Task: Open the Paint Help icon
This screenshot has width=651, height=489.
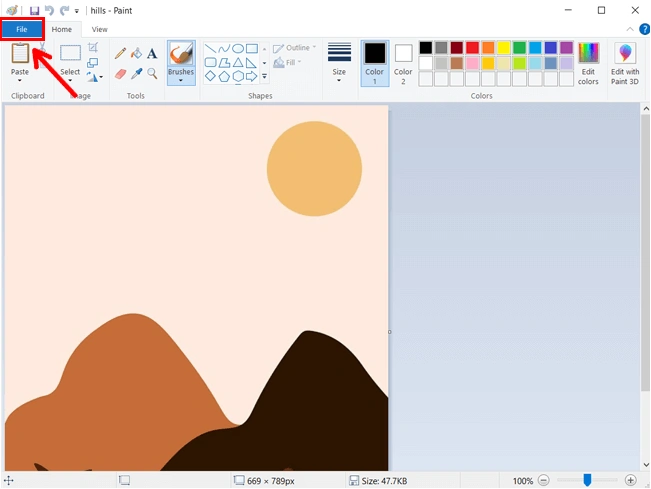Action: 644,30
